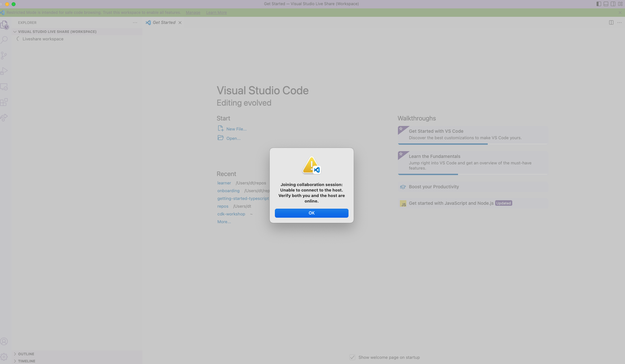
Task: Select the Liveshare workspace tree item
Action: (x=78, y=39)
